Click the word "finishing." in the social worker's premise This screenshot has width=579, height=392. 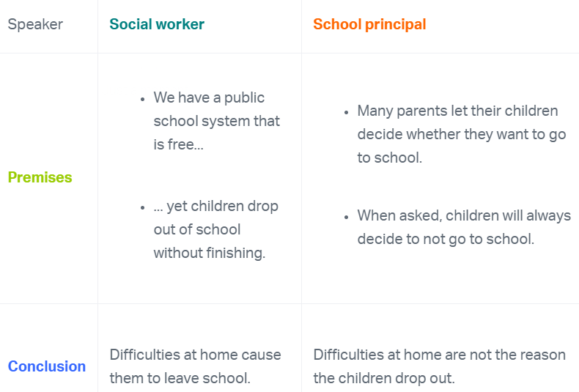pos(235,253)
